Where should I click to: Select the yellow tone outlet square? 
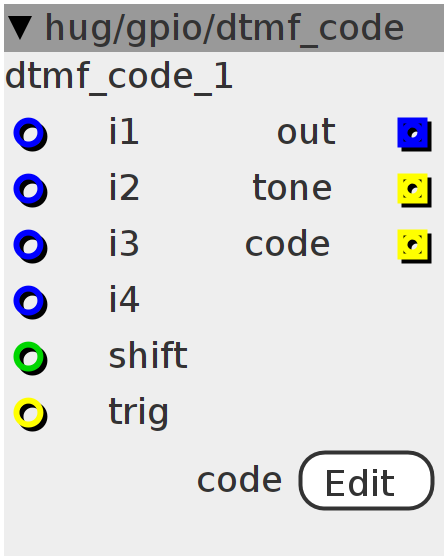[x=414, y=190]
